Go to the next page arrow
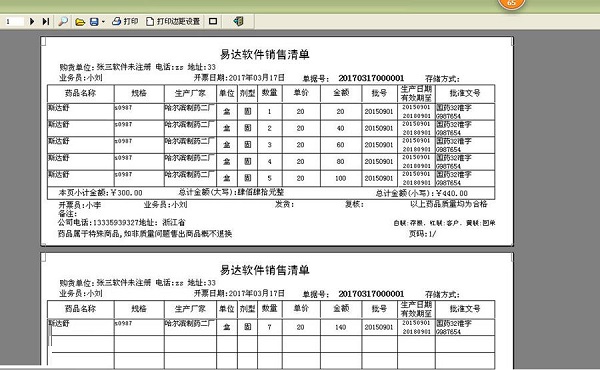This screenshot has width=600, height=370. click(x=32, y=21)
